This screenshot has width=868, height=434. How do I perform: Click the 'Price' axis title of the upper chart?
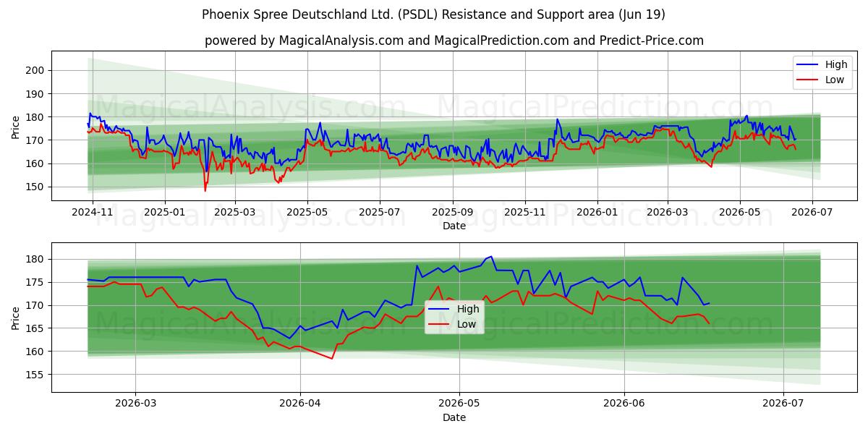(x=16, y=126)
